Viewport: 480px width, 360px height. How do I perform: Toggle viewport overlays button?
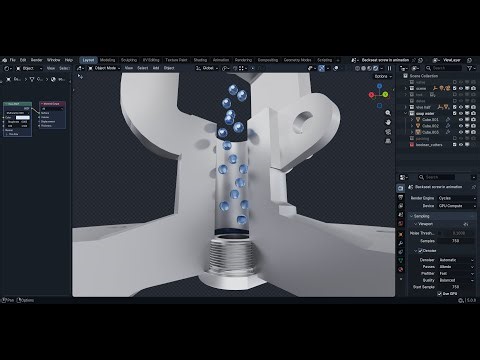pos(336,68)
